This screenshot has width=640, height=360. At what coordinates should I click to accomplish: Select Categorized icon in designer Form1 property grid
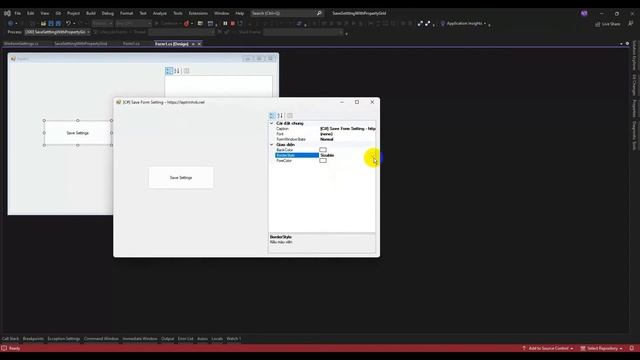pos(169,71)
